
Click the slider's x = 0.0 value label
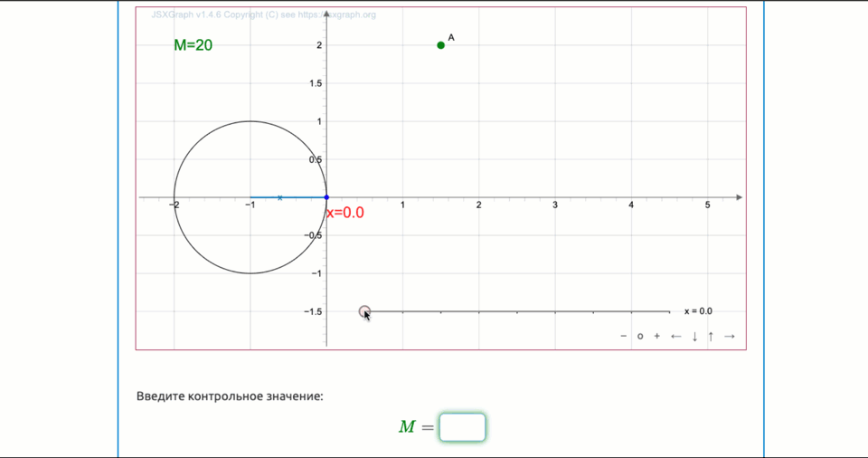[x=697, y=311]
